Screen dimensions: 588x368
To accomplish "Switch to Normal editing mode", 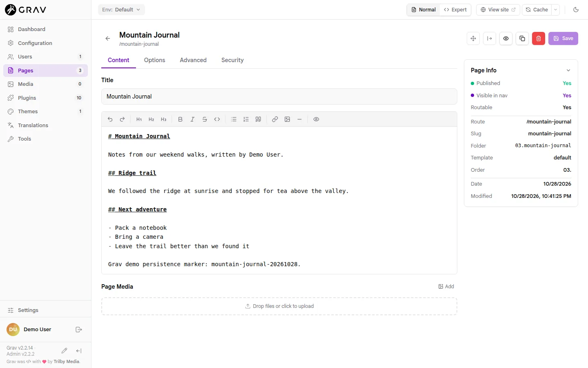I will click(x=423, y=10).
